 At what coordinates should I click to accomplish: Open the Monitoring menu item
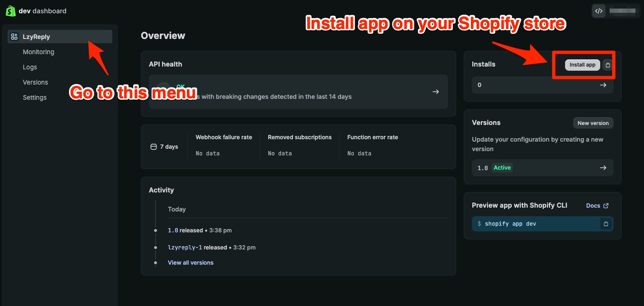tap(39, 52)
